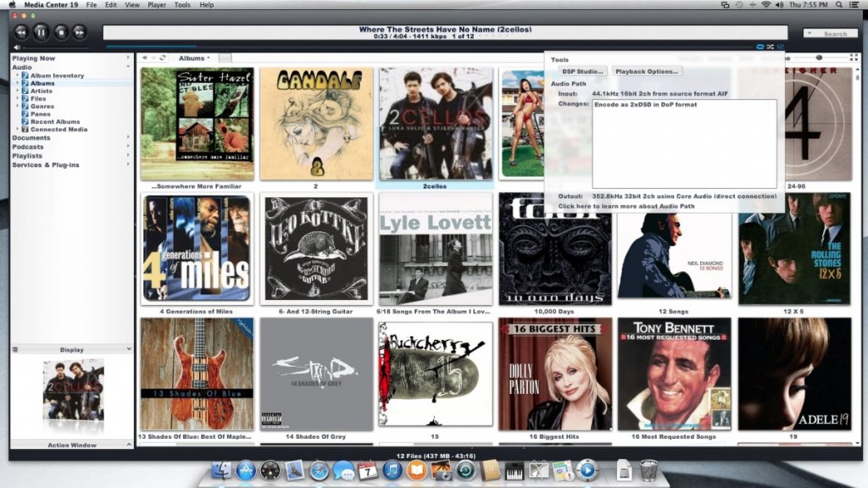The image size is (868, 488).
Task: Open iTunes from the Dock
Action: click(392, 470)
